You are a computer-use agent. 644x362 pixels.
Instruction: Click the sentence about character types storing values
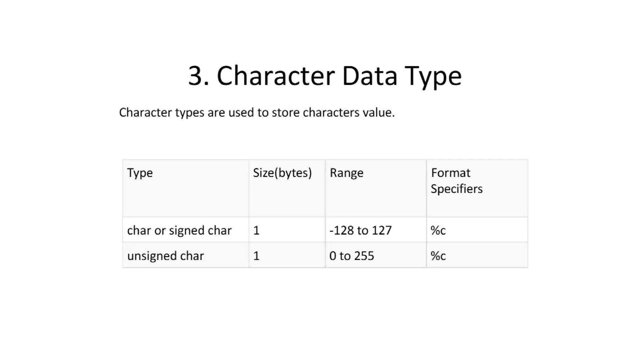pos(257,112)
